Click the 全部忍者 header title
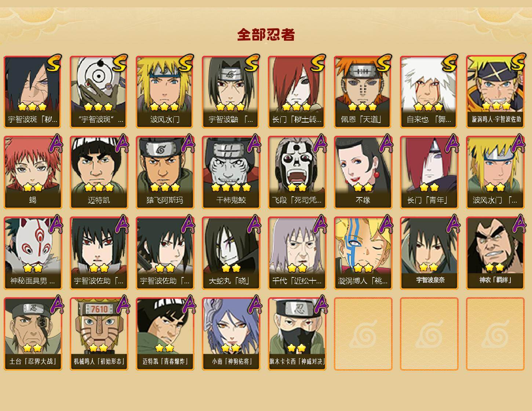The height and width of the screenshot is (411, 532). (266, 35)
